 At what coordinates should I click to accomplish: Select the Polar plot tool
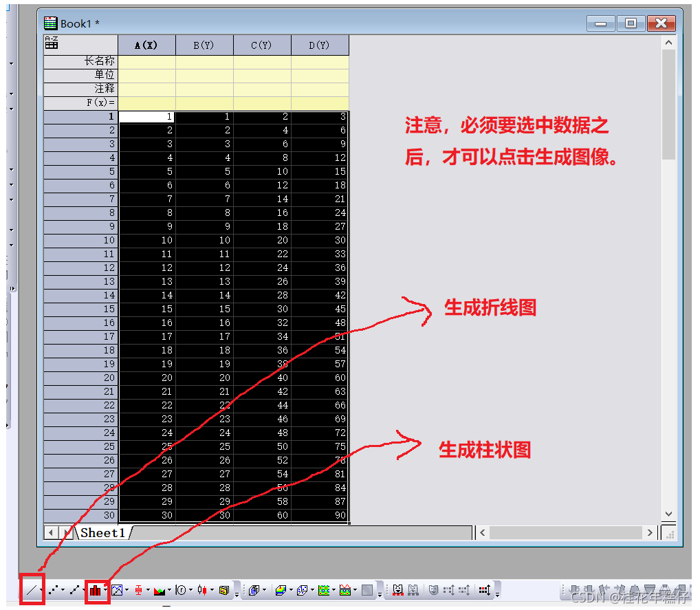pos(180,590)
